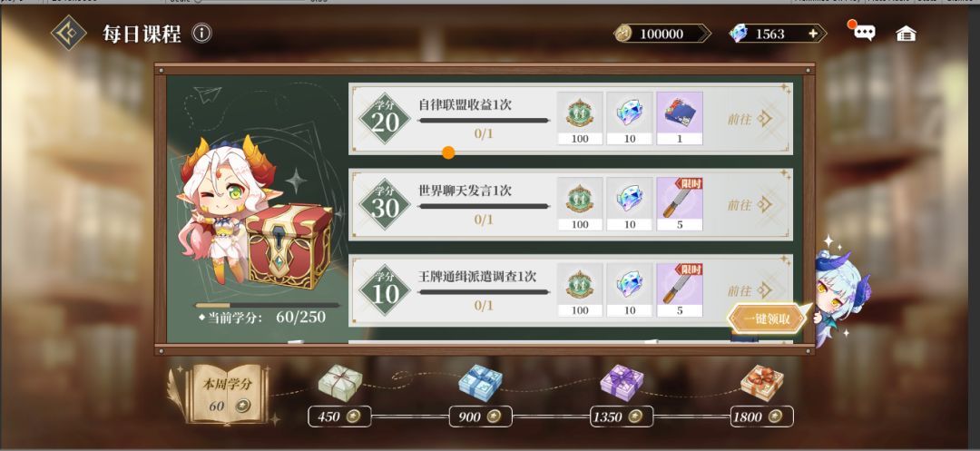This screenshot has width=980, height=451.
Task: Open the info icon next to 每日课程
Action: click(201, 33)
